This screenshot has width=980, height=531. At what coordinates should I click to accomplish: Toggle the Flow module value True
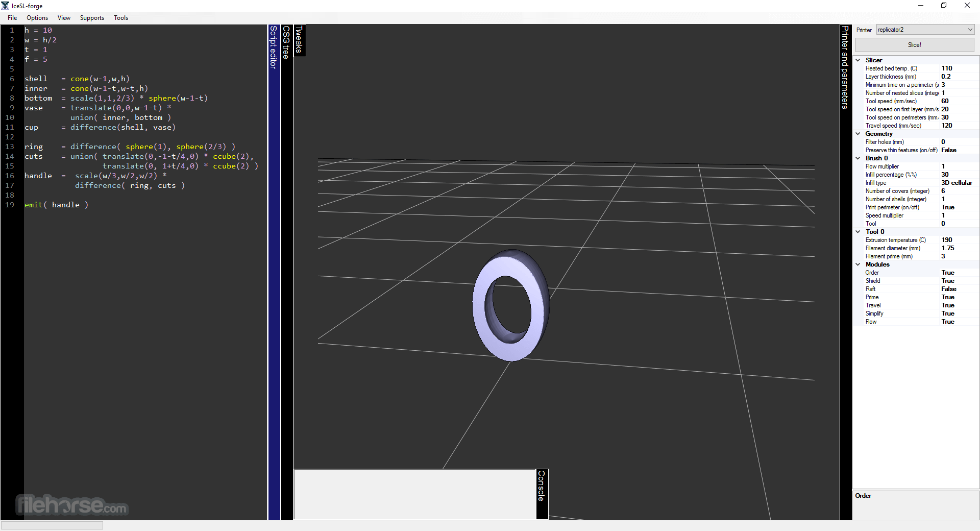pyautogui.click(x=948, y=322)
